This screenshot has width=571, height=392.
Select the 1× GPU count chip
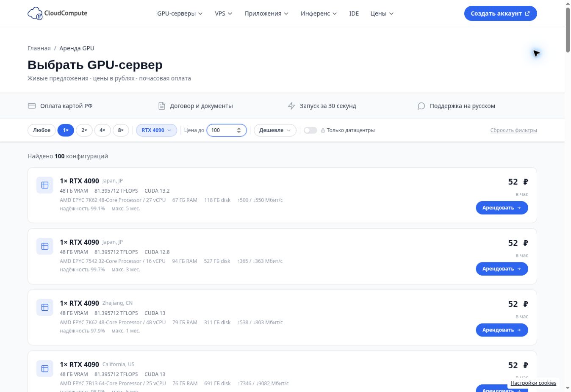point(66,130)
